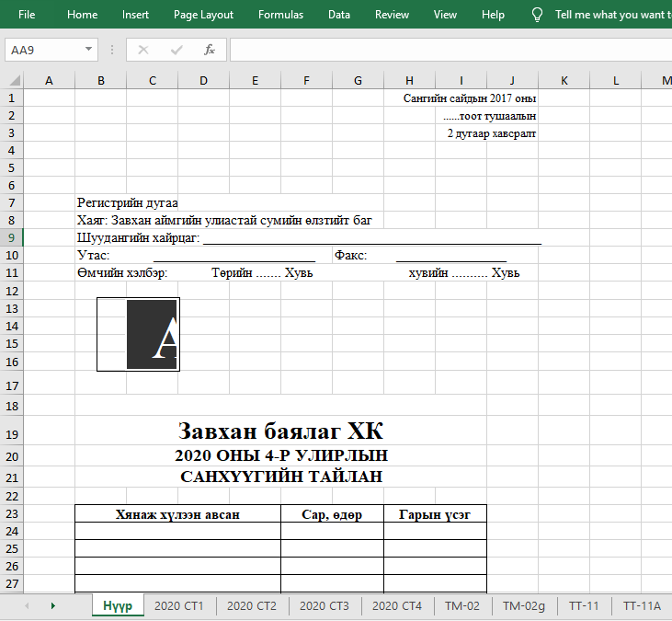Open the Page Layout ribbon tab
The width and height of the screenshot is (672, 621).
203,15
